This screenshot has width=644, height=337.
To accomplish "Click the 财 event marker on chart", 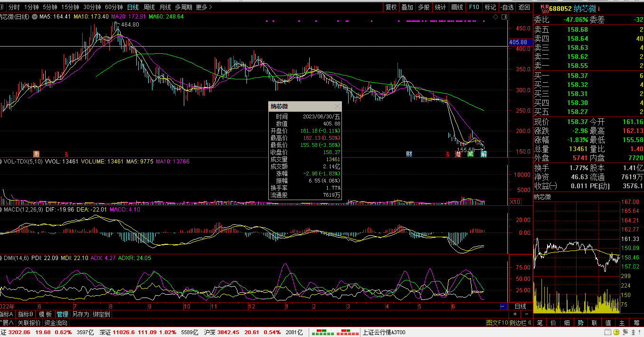I will 408,154.
